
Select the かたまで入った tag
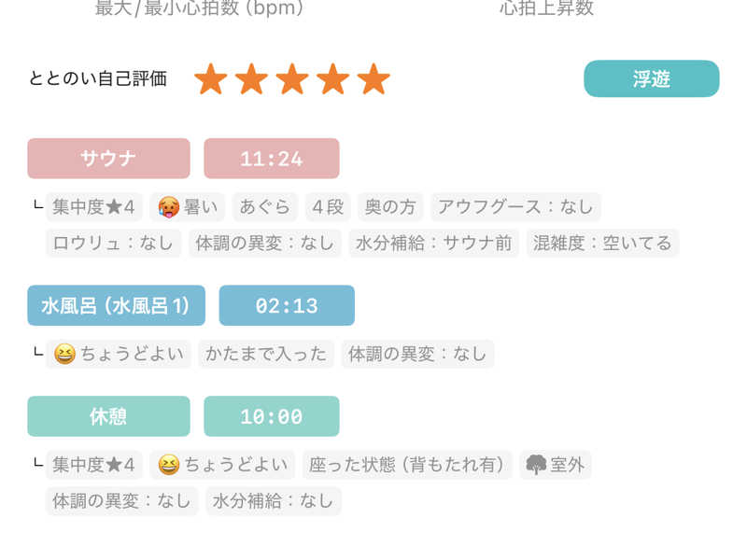266,354
